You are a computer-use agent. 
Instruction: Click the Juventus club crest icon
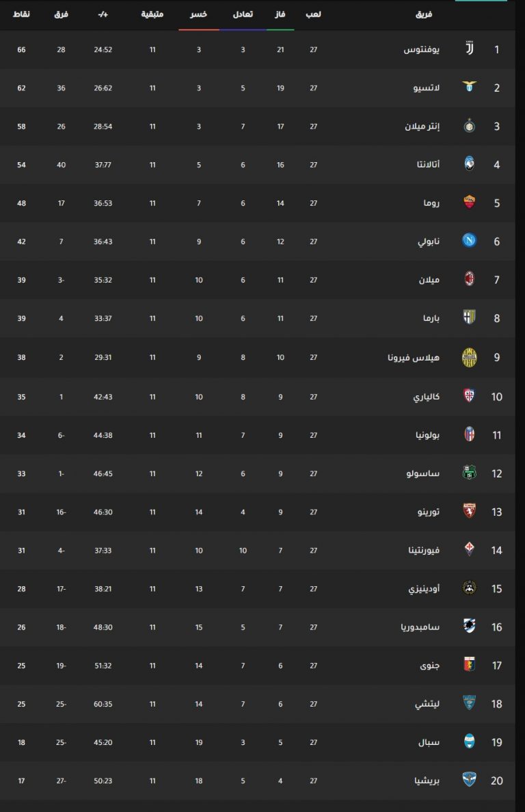[x=469, y=49]
